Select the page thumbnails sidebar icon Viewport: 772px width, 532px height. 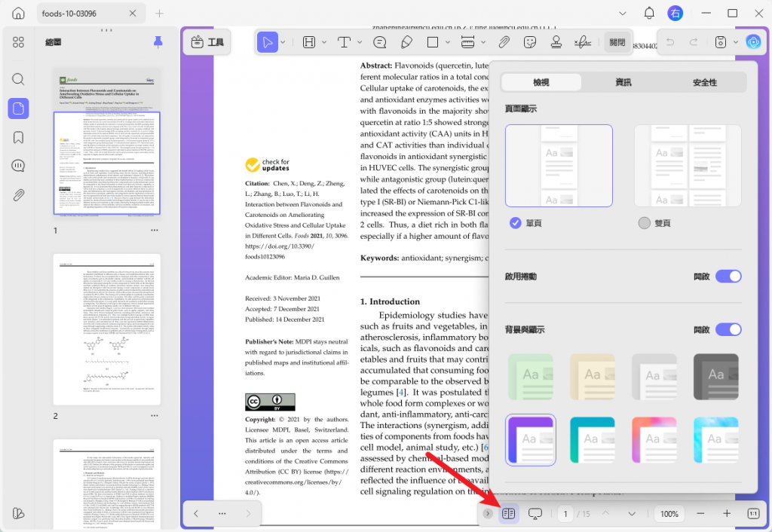18,109
